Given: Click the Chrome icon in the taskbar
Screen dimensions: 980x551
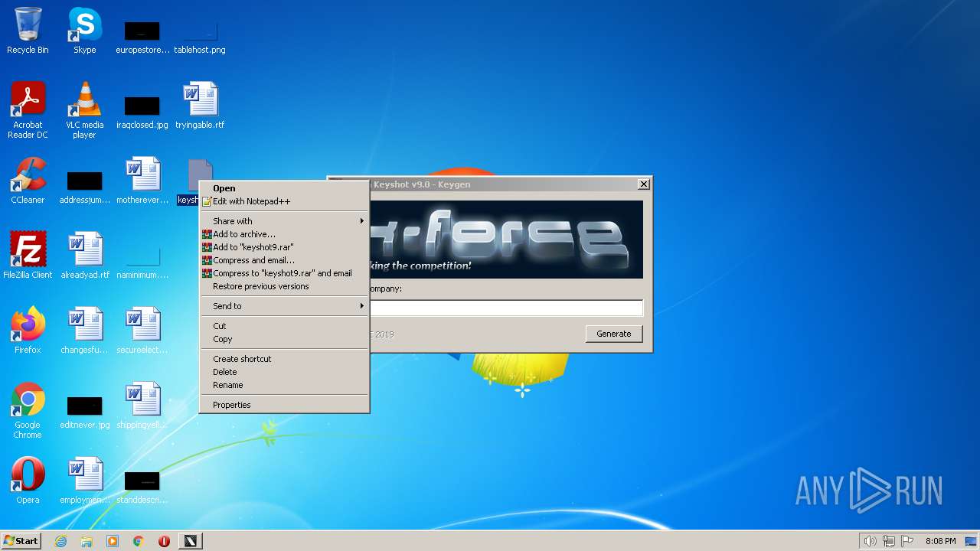Looking at the screenshot, I should click(x=139, y=541).
